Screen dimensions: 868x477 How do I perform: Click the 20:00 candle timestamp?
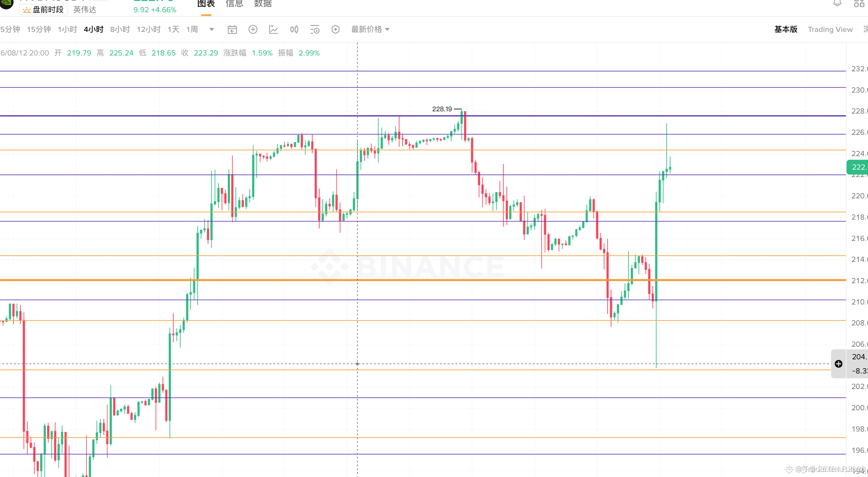point(25,53)
